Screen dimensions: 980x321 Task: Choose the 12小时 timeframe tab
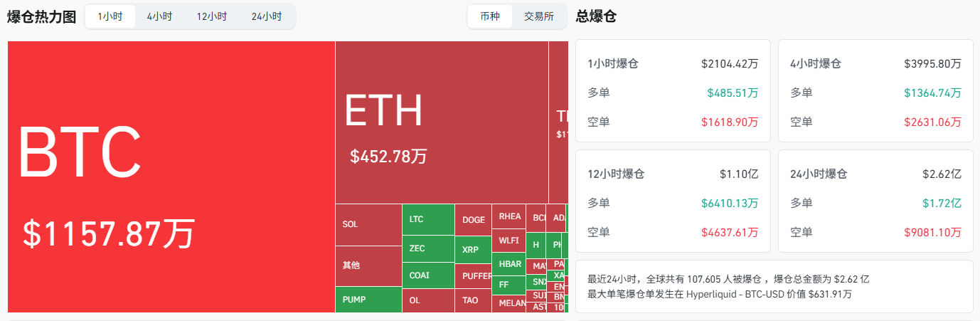pos(212,16)
